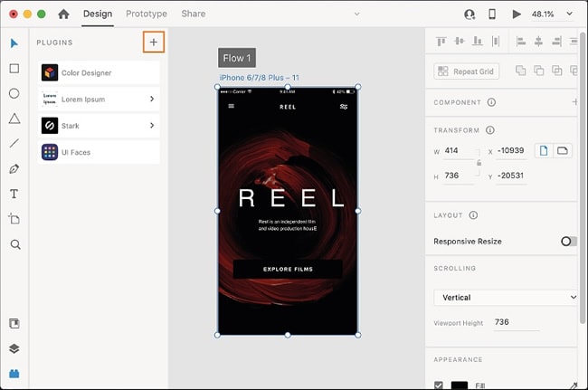The width and height of the screenshot is (588, 390).
Task: Click the filter sliders icon on artboard
Action: [x=344, y=107]
